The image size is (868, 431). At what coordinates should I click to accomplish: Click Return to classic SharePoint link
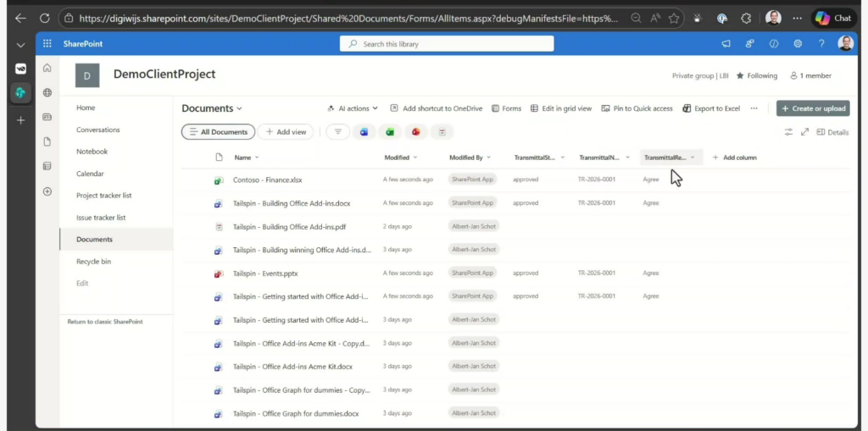coord(105,322)
